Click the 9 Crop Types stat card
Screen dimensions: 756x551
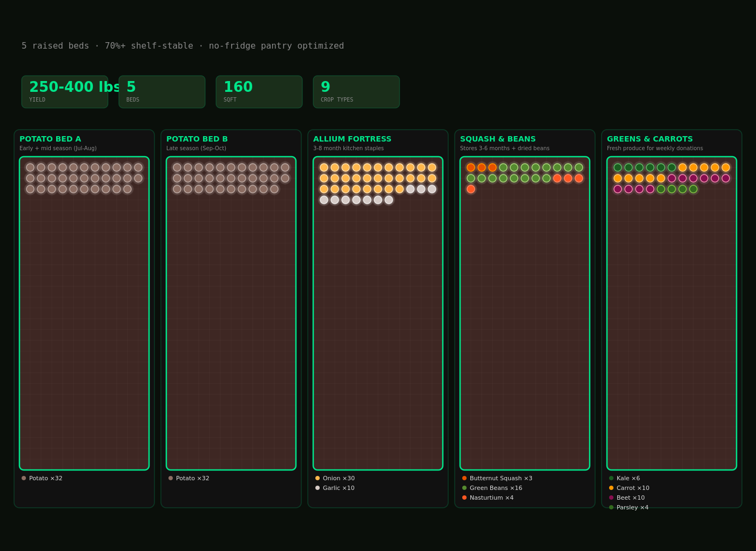[x=356, y=92]
